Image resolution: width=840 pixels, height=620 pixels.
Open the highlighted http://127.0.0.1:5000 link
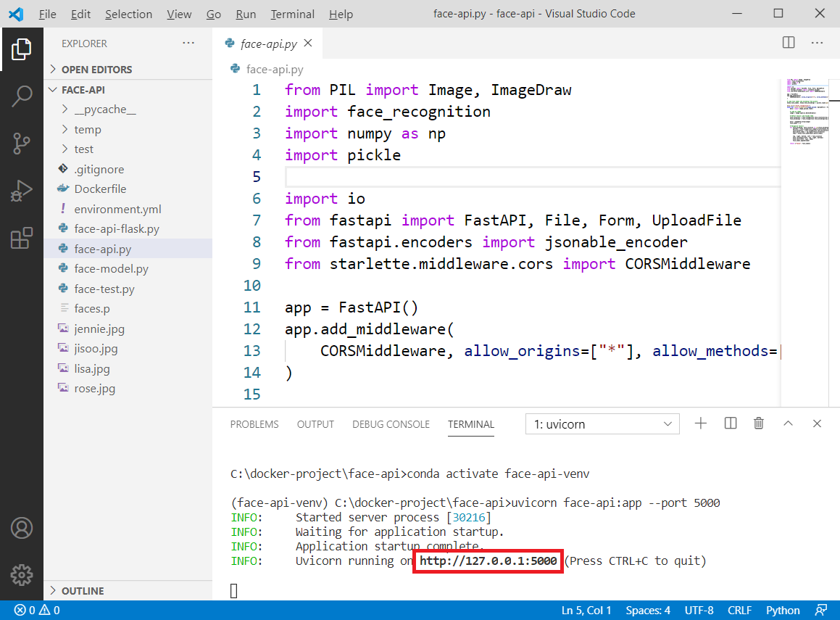(x=487, y=561)
